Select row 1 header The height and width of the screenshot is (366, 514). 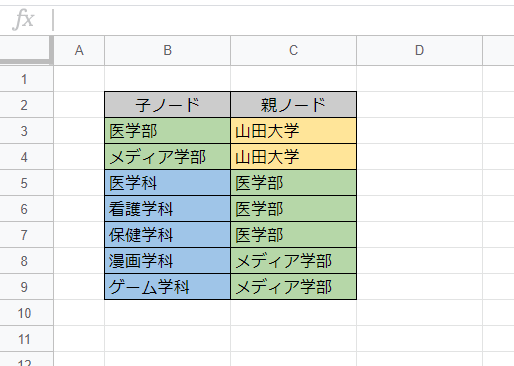[x=26, y=79]
